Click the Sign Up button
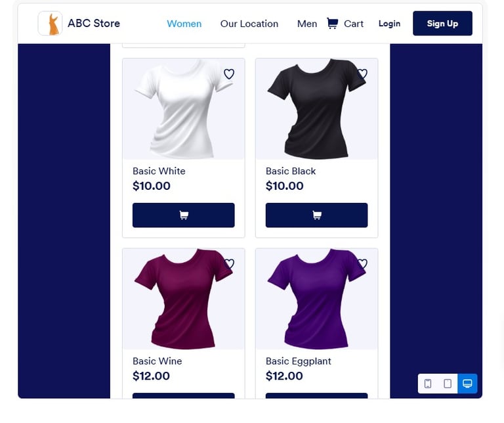The image size is (504, 423). [x=442, y=24]
